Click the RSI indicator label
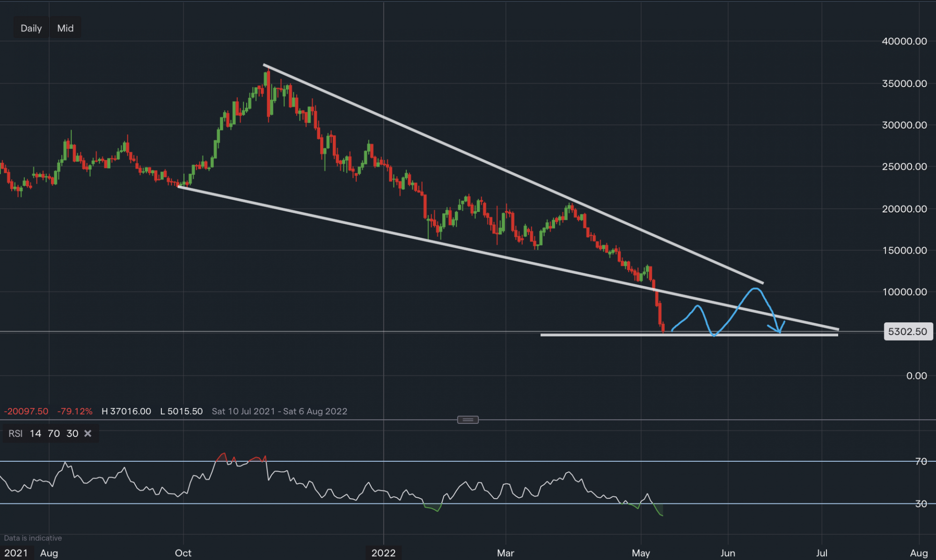The image size is (936, 560). [15, 434]
